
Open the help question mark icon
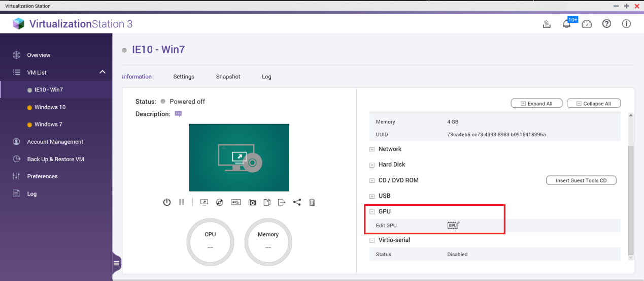606,24
